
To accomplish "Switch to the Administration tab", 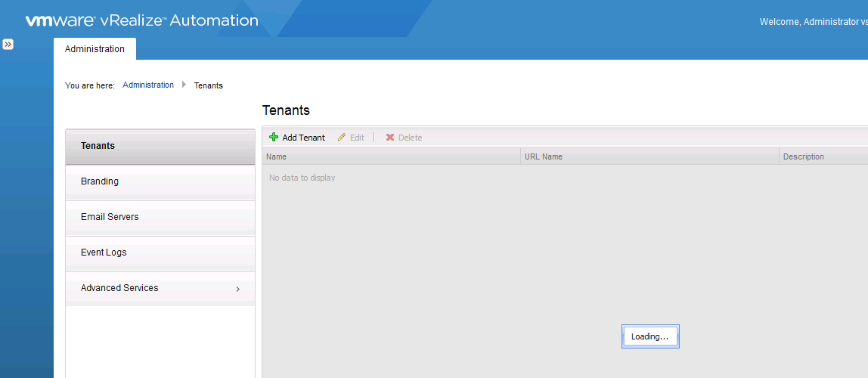I will [95, 49].
